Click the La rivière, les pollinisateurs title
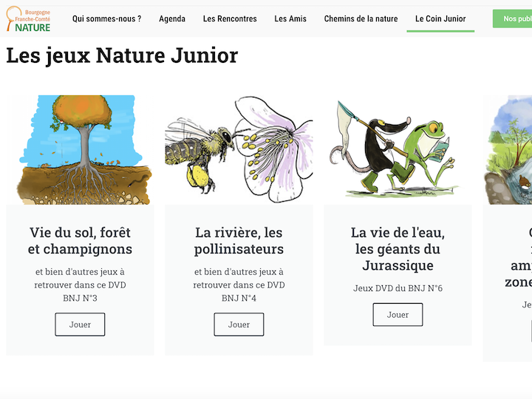This screenshot has width=532, height=399. [x=239, y=241]
